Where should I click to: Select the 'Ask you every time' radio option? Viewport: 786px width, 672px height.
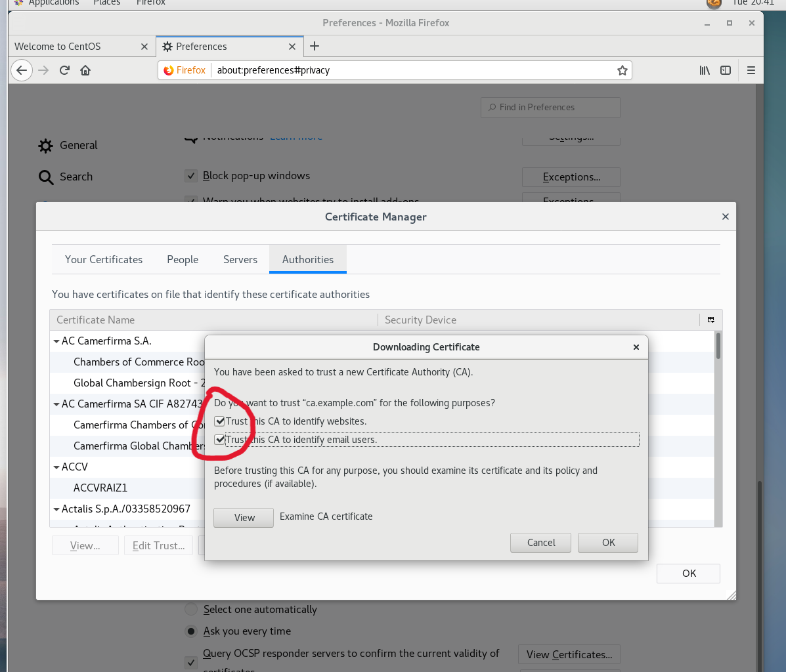(x=191, y=631)
